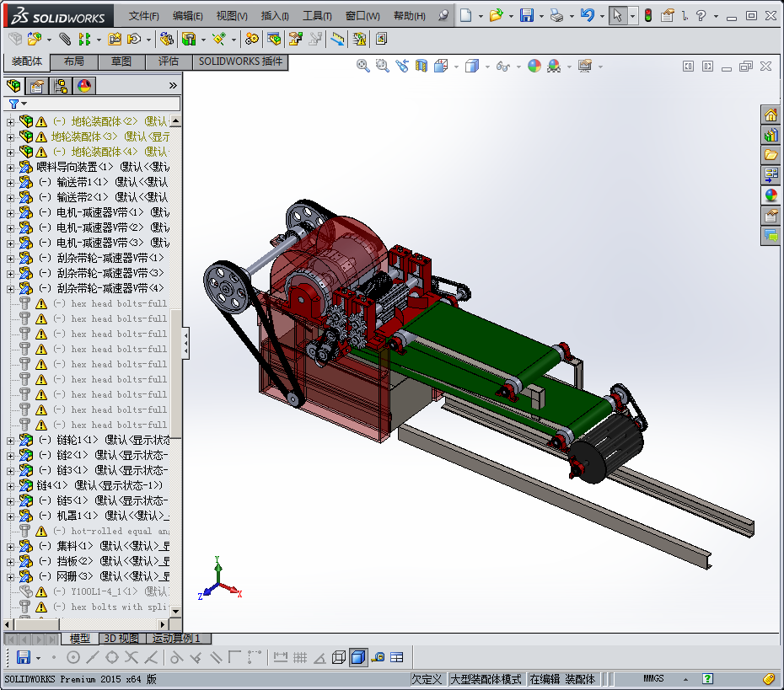Expand 机罩1<1> tree node
This screenshot has width=784, height=690.
[10, 516]
